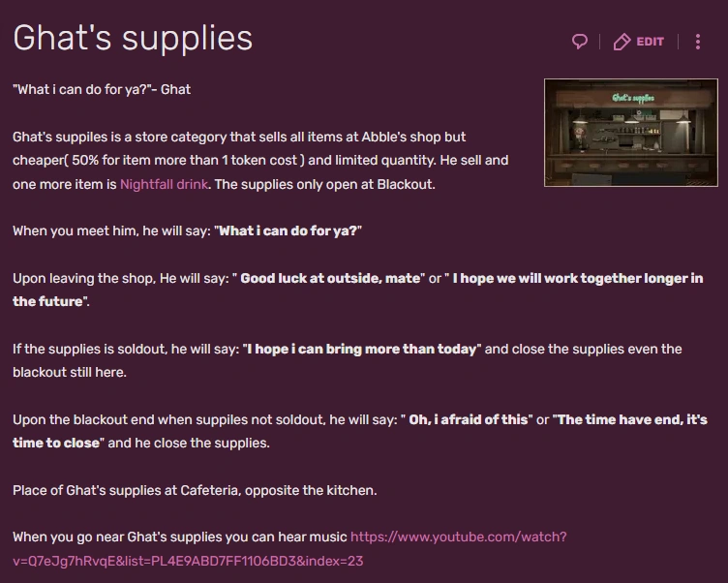The height and width of the screenshot is (583, 728).
Task: Click the pencil edit icon
Action: click(622, 42)
